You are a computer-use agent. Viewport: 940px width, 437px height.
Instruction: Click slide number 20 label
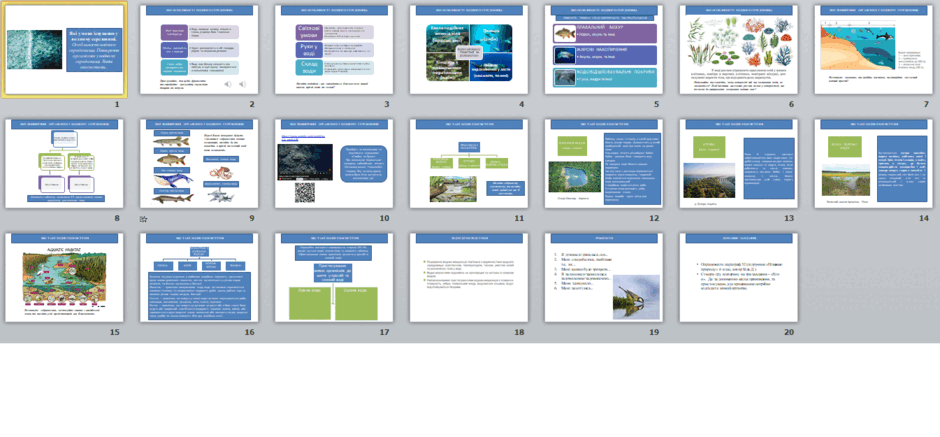click(x=789, y=332)
